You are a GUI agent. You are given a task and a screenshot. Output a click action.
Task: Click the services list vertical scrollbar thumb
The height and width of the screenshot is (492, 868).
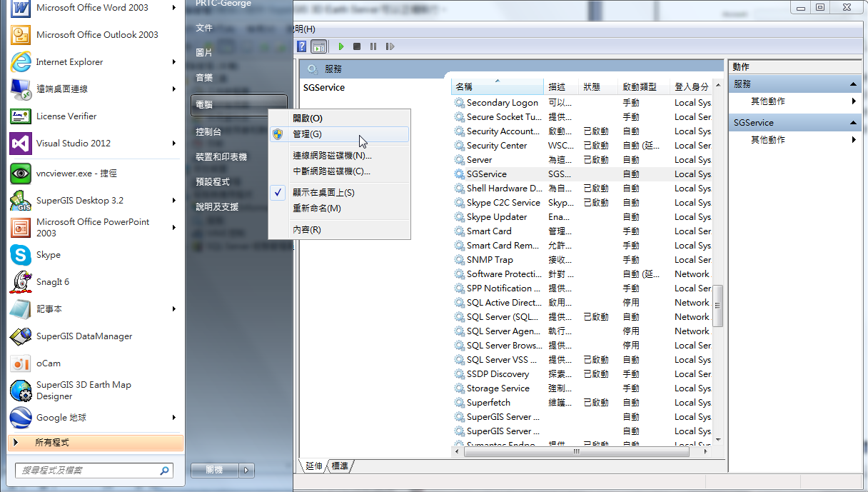point(718,304)
